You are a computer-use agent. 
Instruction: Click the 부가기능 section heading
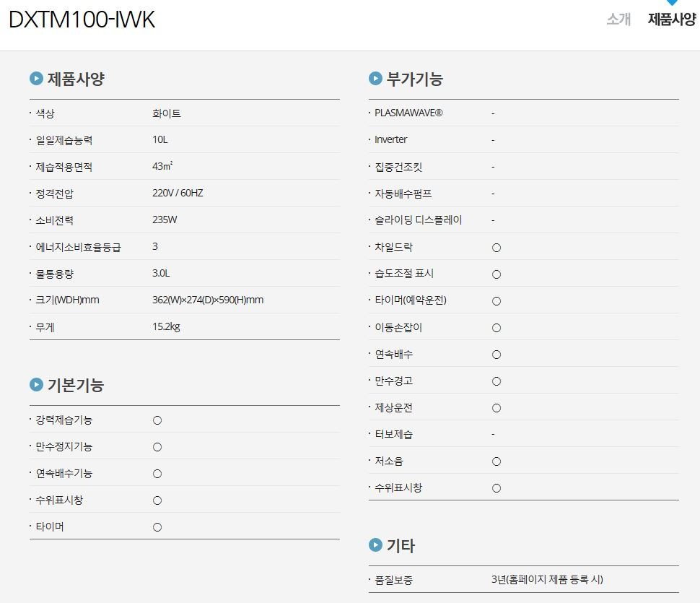pyautogui.click(x=415, y=79)
